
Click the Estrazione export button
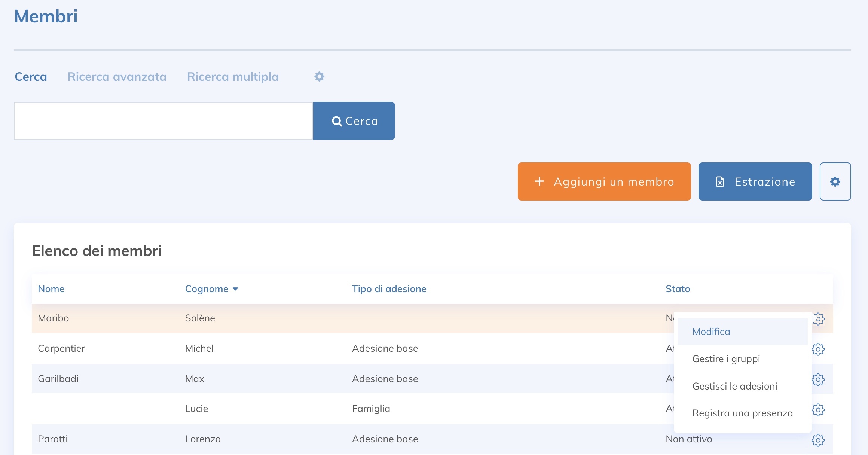[x=755, y=181]
